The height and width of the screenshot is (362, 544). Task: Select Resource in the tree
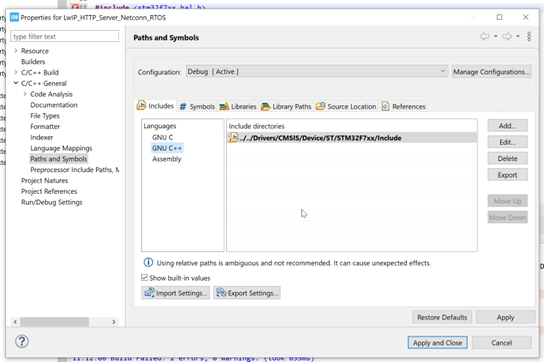click(35, 51)
